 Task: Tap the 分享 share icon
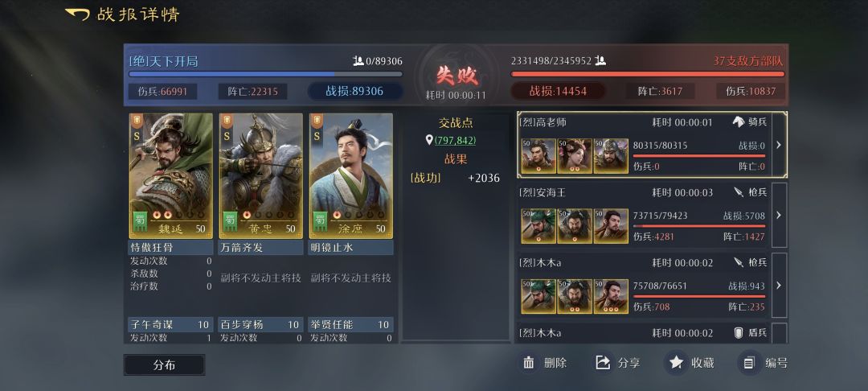point(602,364)
